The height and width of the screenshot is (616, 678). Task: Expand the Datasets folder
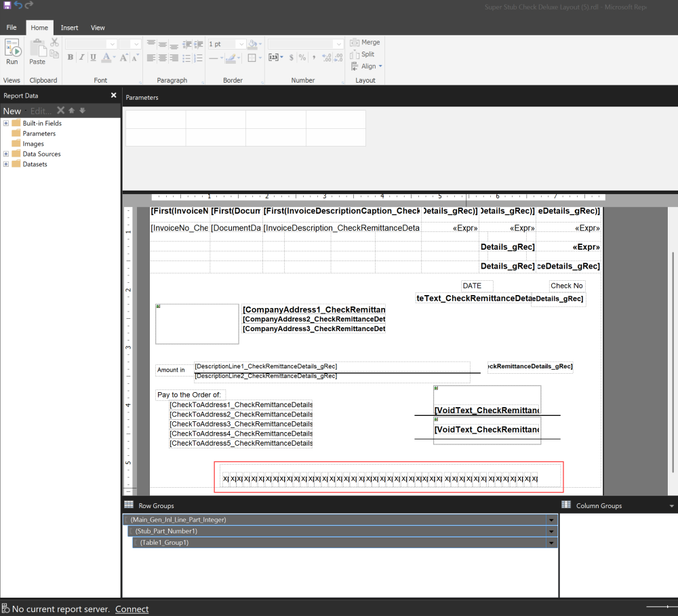coord(5,163)
